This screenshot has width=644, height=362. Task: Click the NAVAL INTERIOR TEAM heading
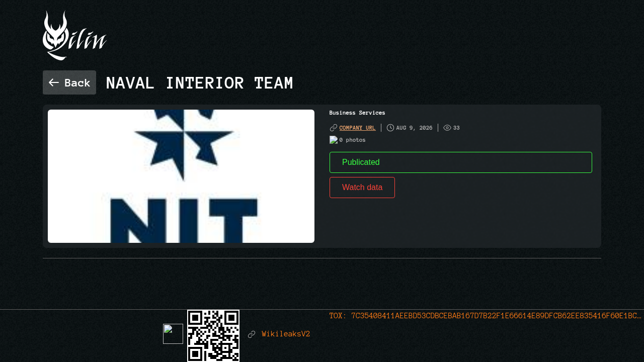click(199, 83)
